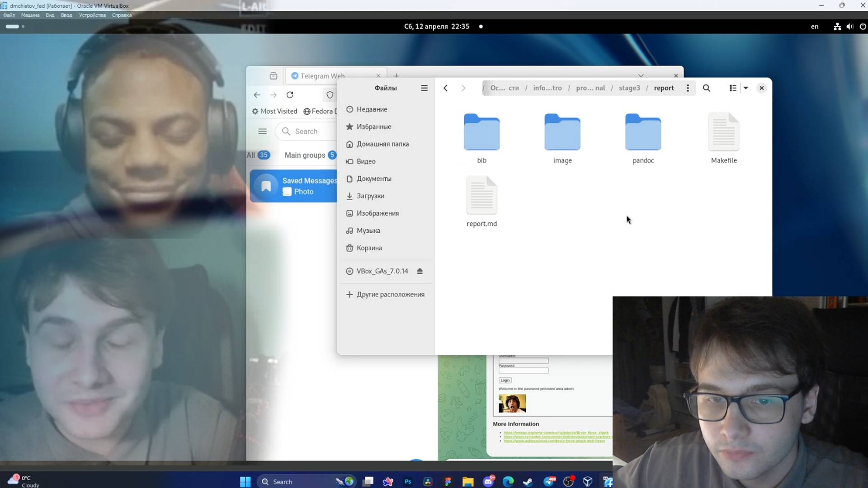Reload the Firefox page
868x488 pixels.
click(x=290, y=95)
